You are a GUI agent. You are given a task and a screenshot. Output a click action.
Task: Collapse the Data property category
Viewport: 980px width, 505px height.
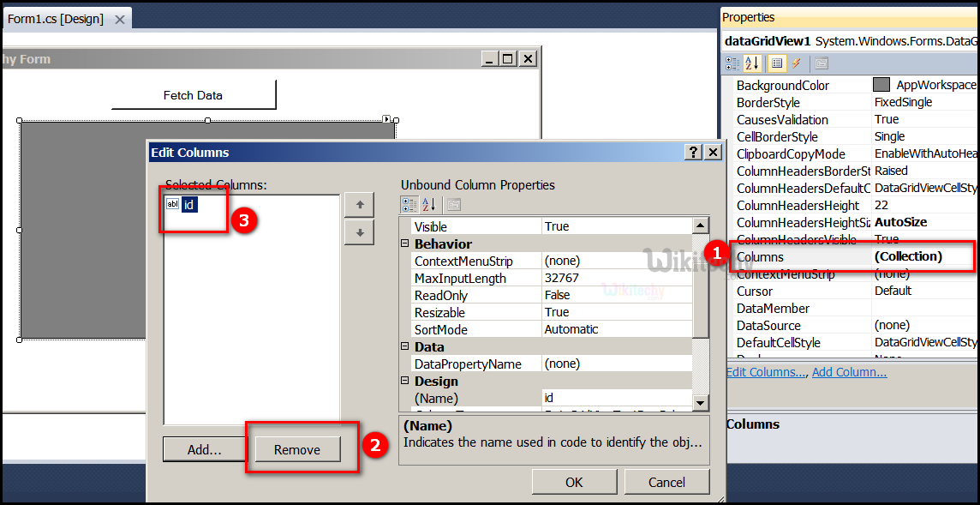pyautogui.click(x=405, y=347)
